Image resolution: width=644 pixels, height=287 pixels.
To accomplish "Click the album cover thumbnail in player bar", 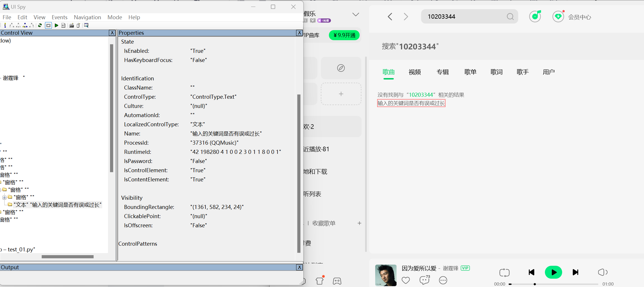I will coord(386,275).
